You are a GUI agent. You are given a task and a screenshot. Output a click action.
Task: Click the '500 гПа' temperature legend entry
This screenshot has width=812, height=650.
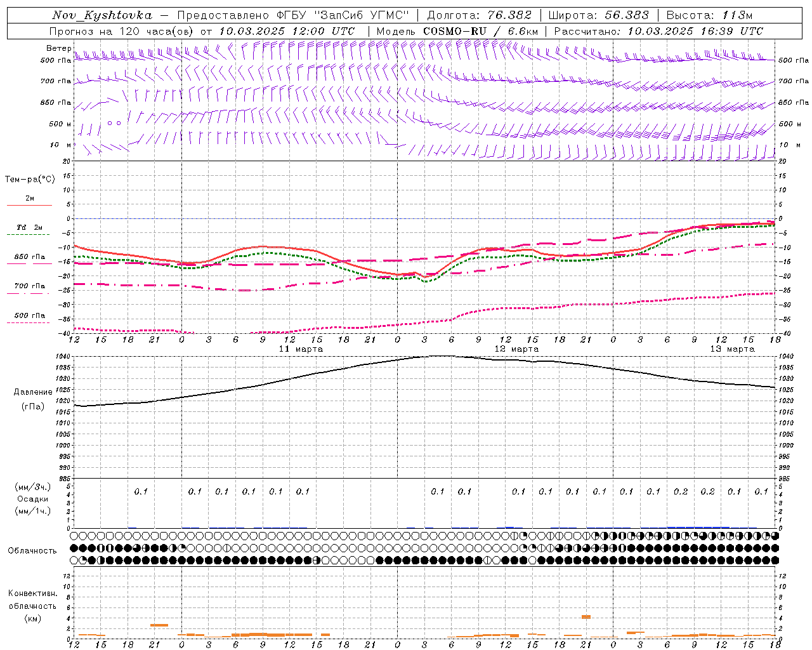(29, 315)
